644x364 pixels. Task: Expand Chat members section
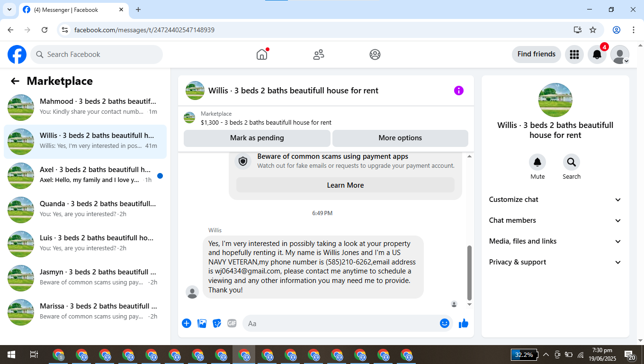point(555,220)
